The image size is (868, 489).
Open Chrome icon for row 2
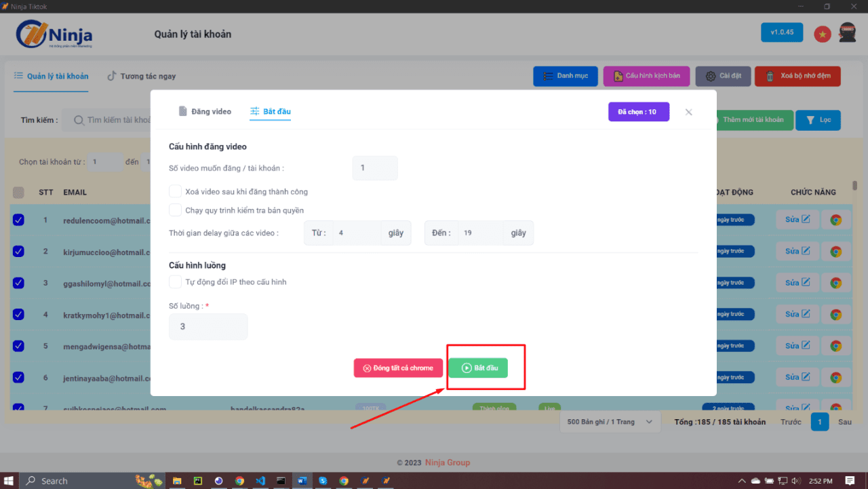pos(836,252)
